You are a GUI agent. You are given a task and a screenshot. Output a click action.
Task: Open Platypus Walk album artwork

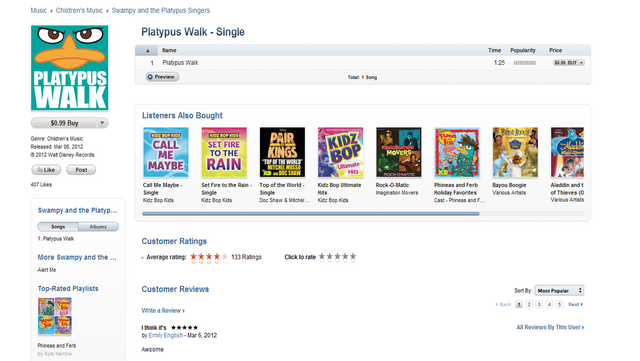[70, 68]
